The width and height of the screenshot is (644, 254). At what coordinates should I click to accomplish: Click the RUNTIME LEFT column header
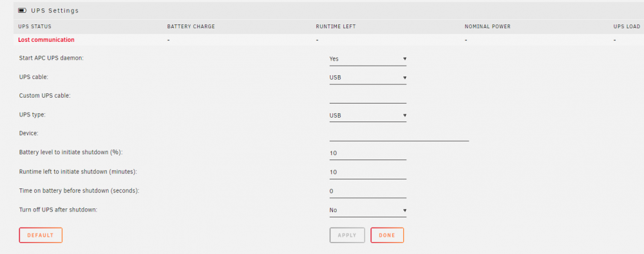coord(336,26)
